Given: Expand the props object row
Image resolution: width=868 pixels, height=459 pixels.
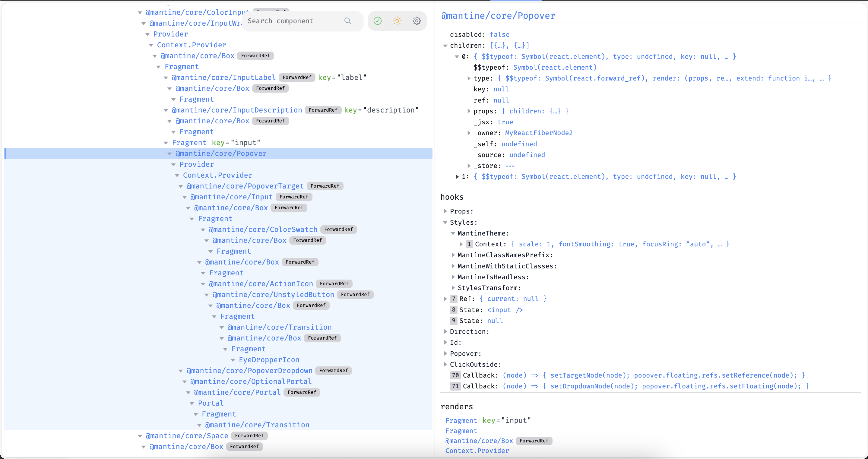Looking at the screenshot, I should [x=469, y=111].
